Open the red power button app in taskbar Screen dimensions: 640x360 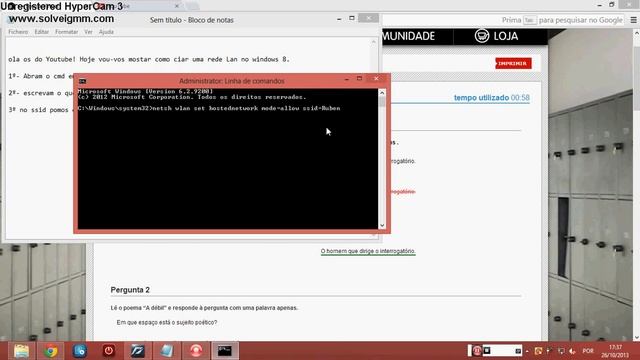pos(109,351)
